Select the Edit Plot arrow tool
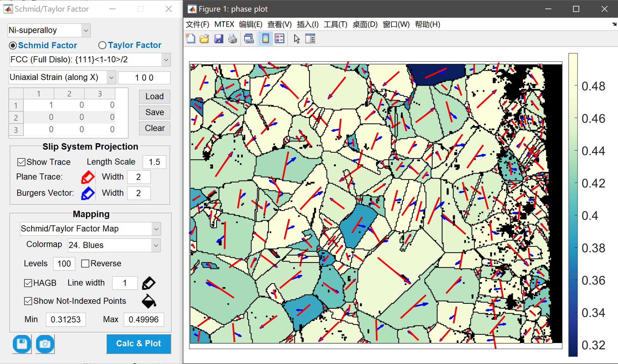The height and width of the screenshot is (364, 618). (296, 39)
